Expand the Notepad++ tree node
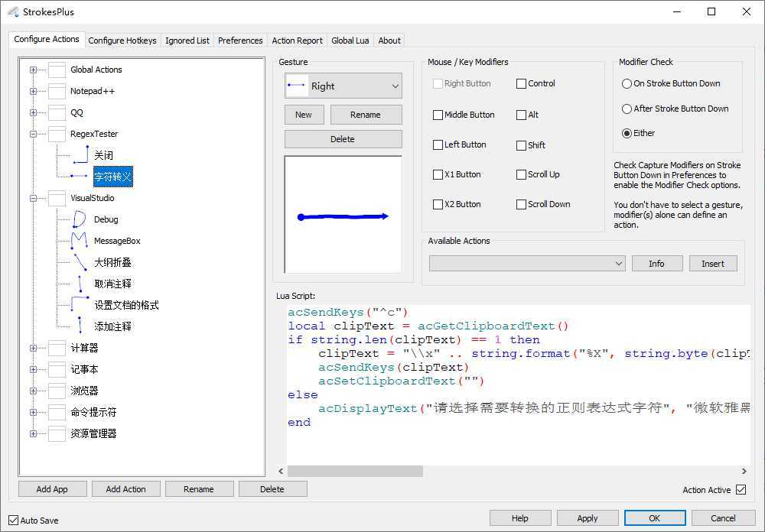Image resolution: width=765 pixels, height=532 pixels. click(x=33, y=91)
